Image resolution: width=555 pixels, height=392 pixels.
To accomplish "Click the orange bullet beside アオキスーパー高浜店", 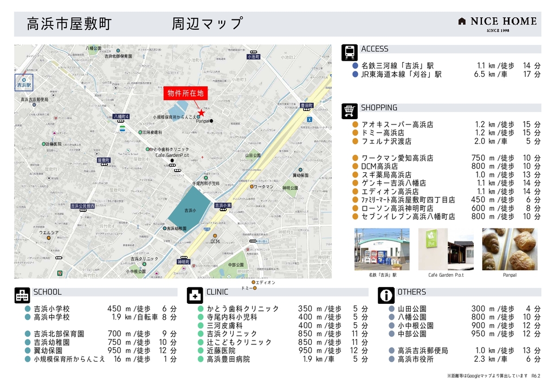I will [x=356, y=125].
